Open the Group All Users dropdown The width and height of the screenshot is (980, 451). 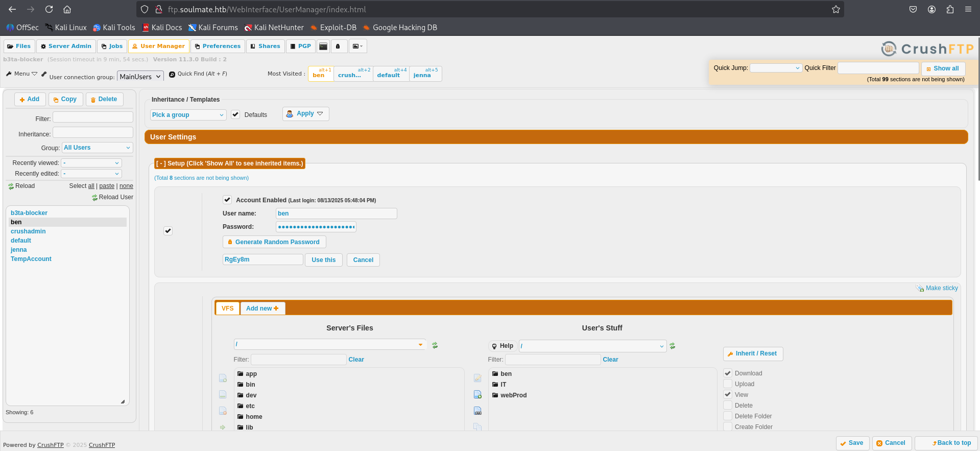(x=97, y=148)
